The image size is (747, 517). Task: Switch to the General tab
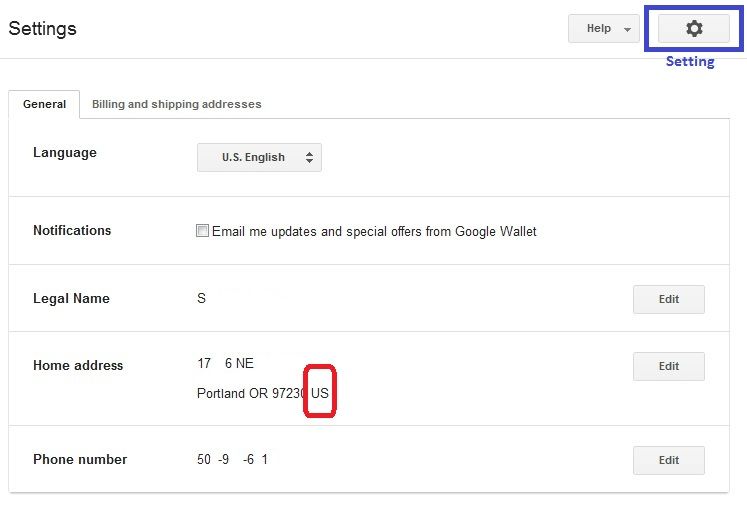[44, 104]
